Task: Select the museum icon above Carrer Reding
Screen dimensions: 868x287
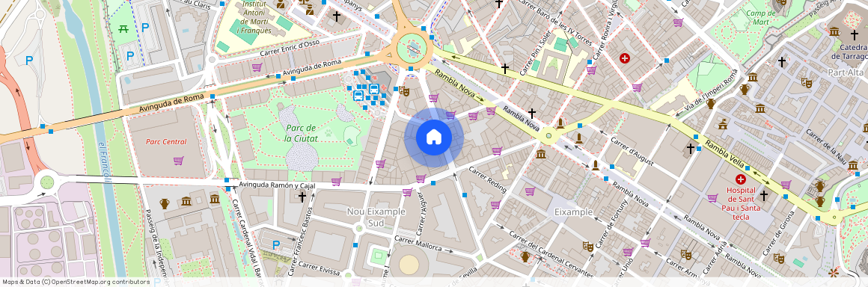Action: point(541,154)
